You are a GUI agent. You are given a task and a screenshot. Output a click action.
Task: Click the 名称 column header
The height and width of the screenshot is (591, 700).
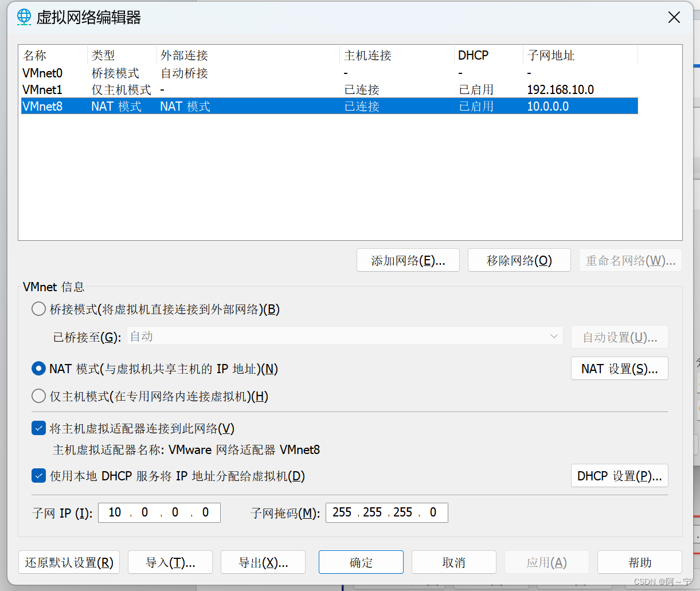53,55
